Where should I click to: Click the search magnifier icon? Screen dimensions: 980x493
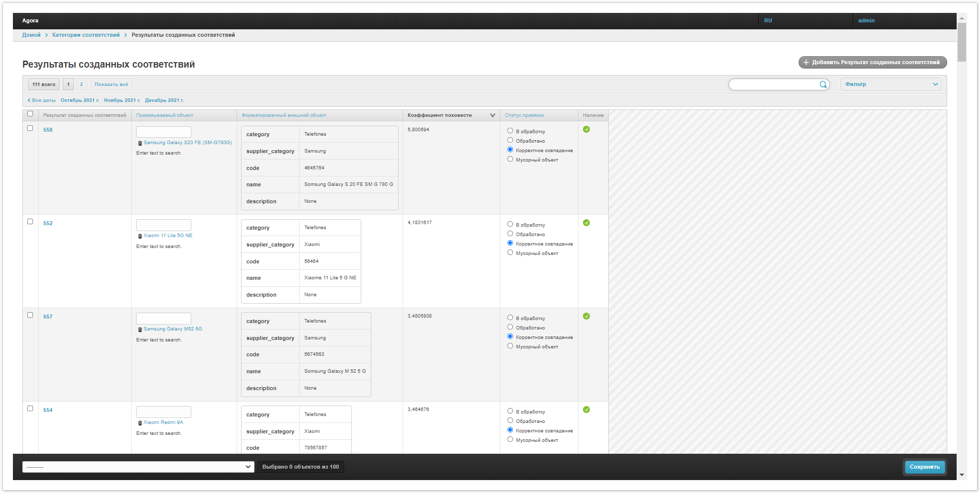(823, 84)
